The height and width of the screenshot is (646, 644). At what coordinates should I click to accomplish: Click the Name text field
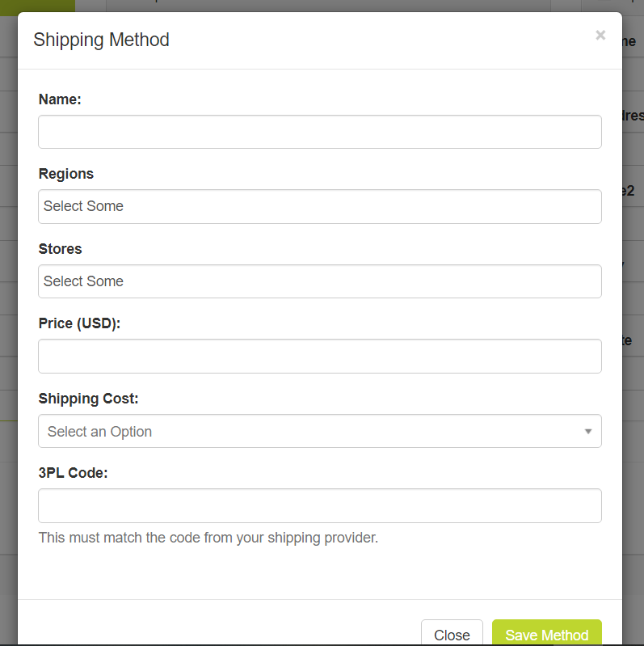point(319,132)
